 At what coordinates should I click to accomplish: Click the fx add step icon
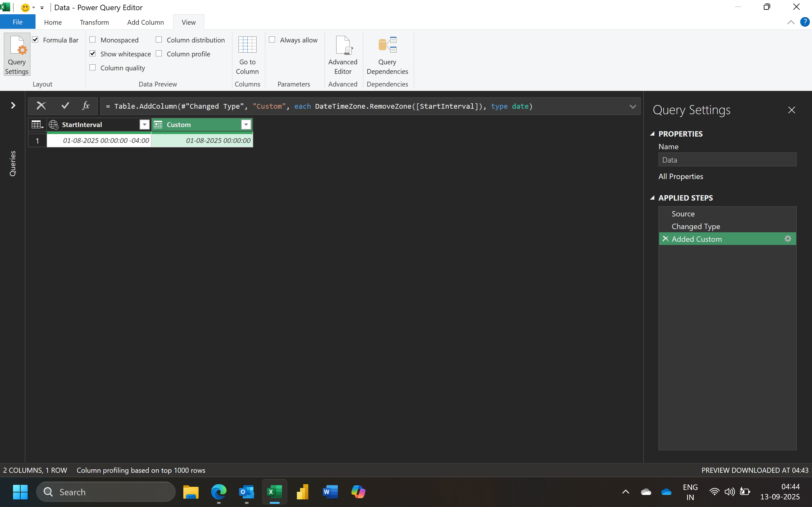[86, 106]
